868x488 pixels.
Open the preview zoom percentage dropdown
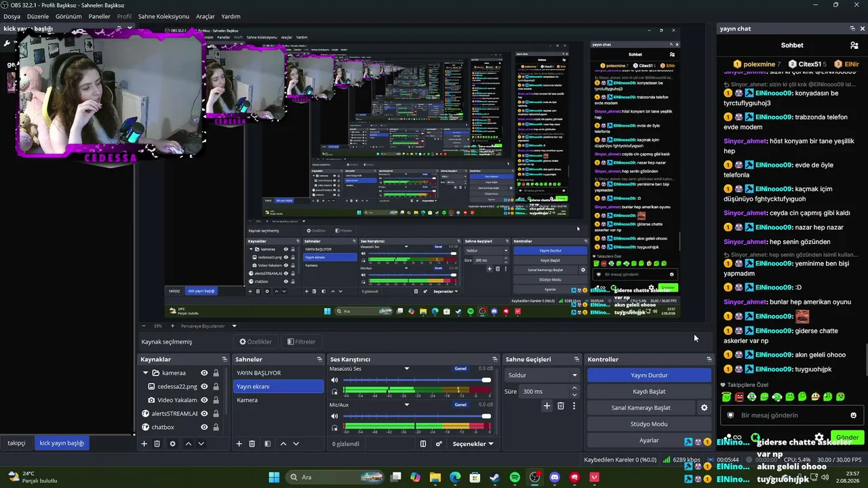[x=158, y=326]
